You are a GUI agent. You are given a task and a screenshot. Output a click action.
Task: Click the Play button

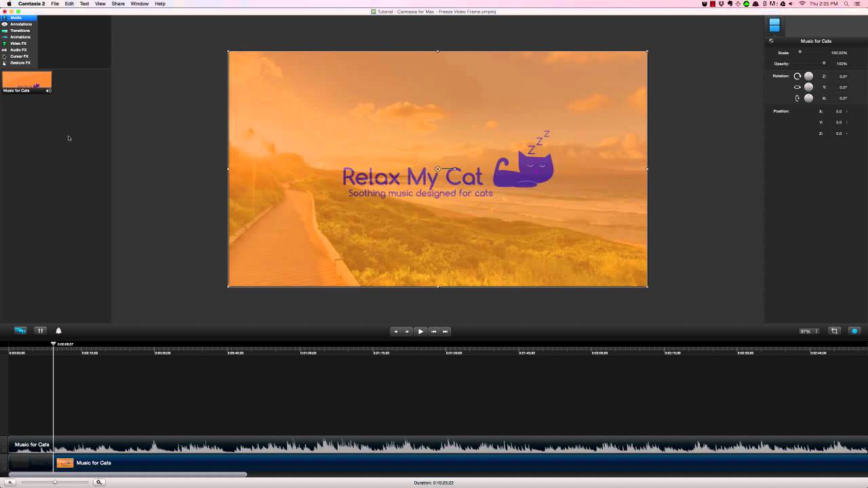tap(420, 331)
